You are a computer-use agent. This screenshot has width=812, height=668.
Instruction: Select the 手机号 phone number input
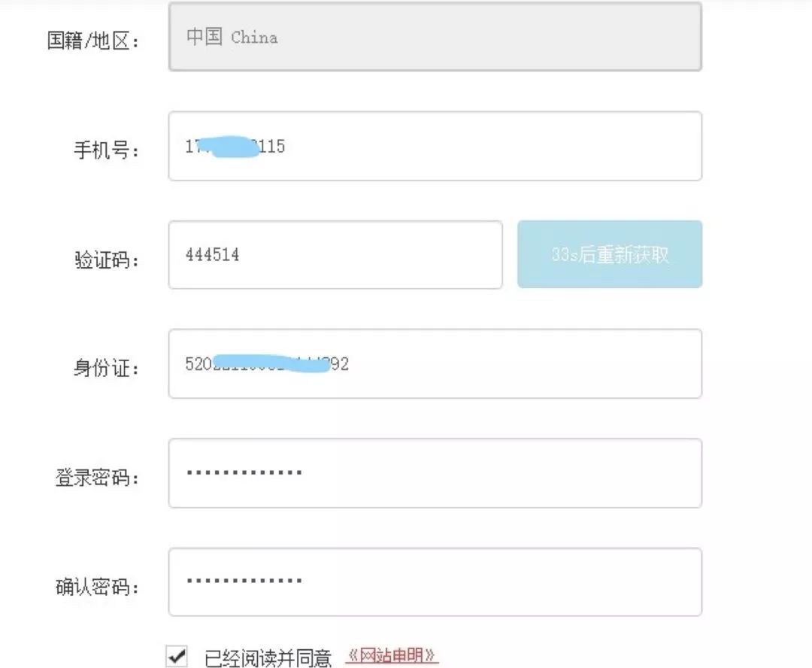435,146
